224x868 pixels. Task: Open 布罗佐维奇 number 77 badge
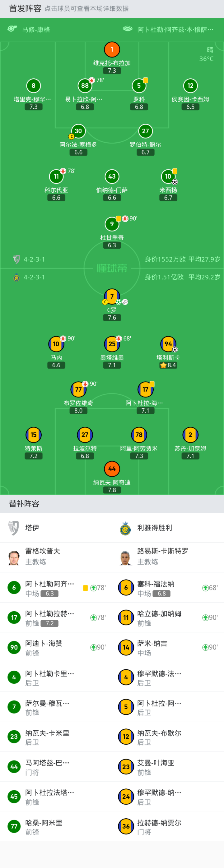[x=78, y=389]
